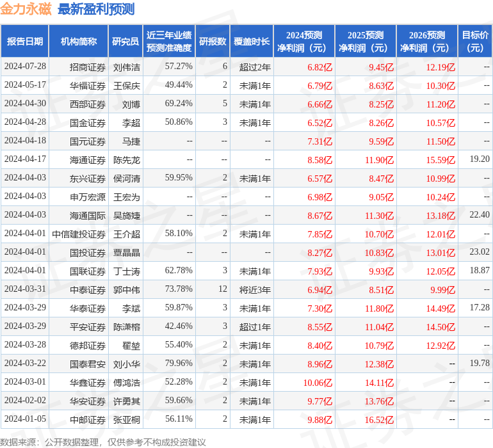Select the date cell 2024-07-28

[25, 67]
